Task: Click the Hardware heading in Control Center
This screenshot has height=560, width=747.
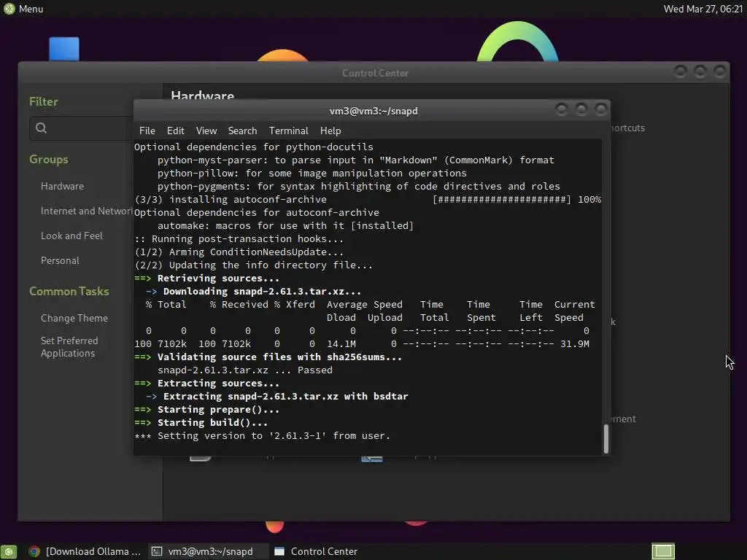Action: tap(203, 96)
